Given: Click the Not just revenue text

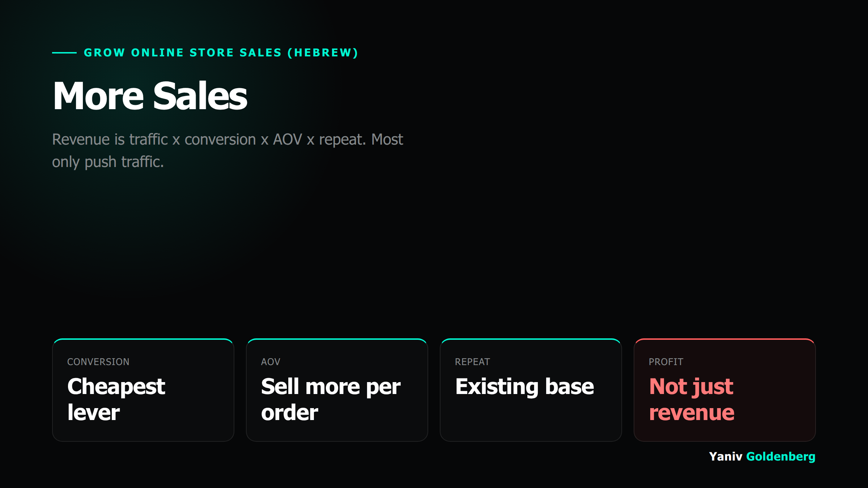Looking at the screenshot, I should [692, 399].
